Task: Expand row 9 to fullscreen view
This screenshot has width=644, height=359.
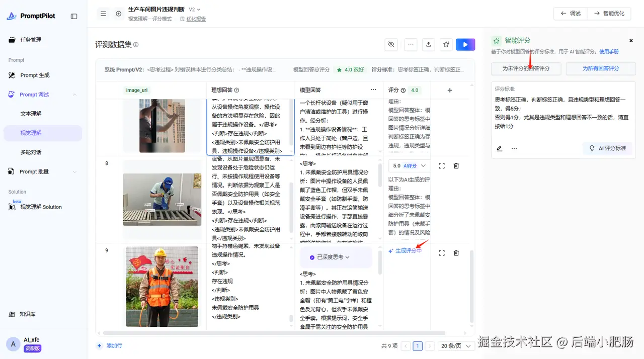Action: [442, 253]
